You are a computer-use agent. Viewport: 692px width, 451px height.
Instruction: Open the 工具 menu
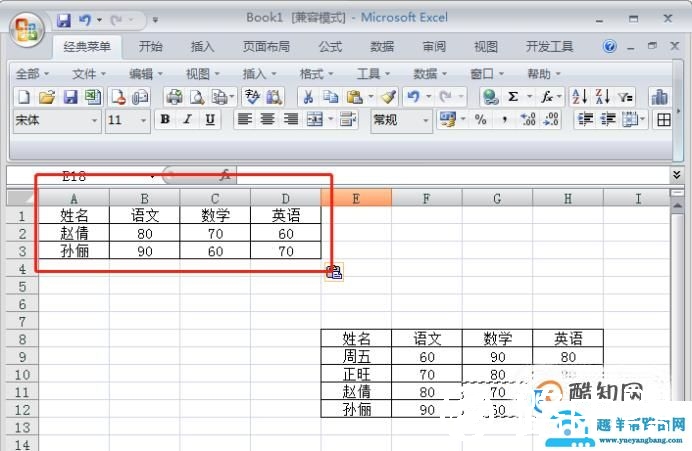click(x=373, y=74)
